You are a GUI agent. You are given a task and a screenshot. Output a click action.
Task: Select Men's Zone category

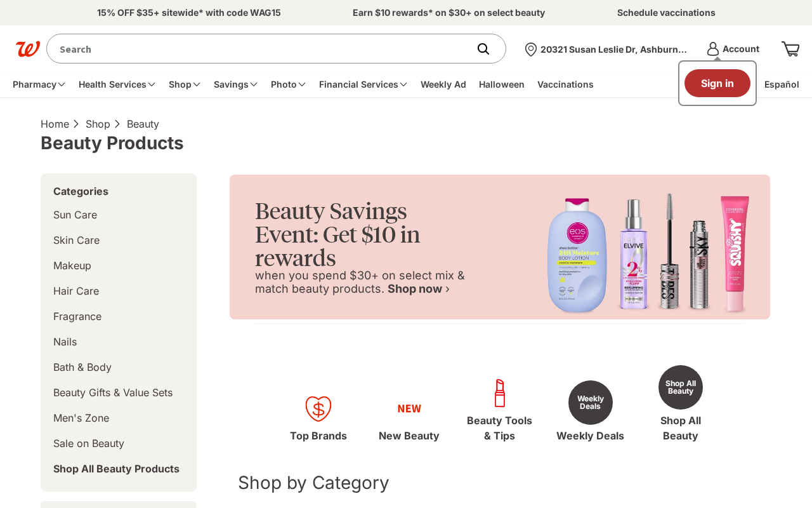[81, 418]
